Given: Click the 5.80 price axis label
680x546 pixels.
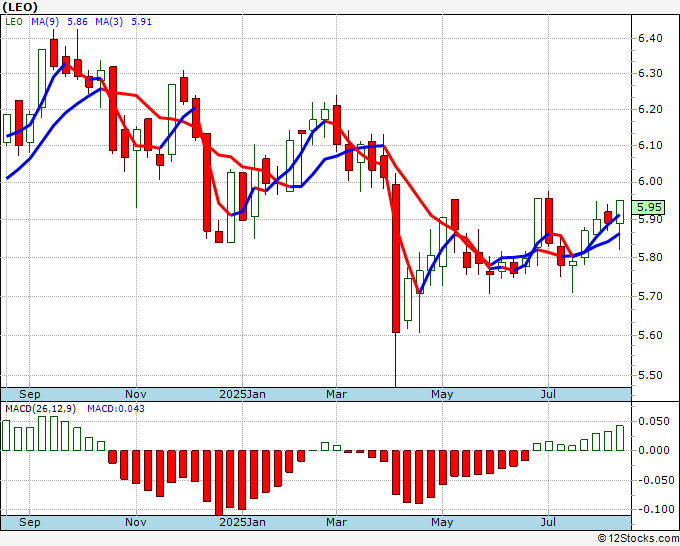Looking at the screenshot, I should pos(650,258).
